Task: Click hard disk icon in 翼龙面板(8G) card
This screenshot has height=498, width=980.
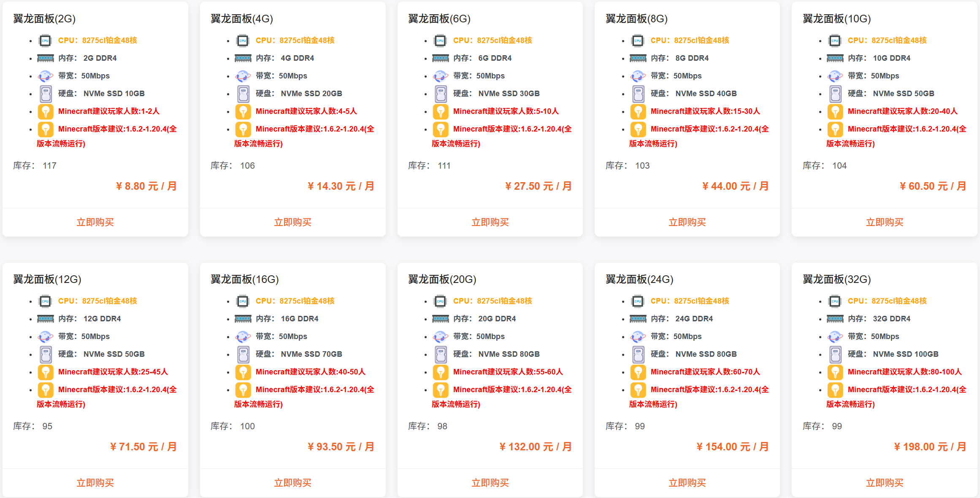Action: tap(638, 94)
